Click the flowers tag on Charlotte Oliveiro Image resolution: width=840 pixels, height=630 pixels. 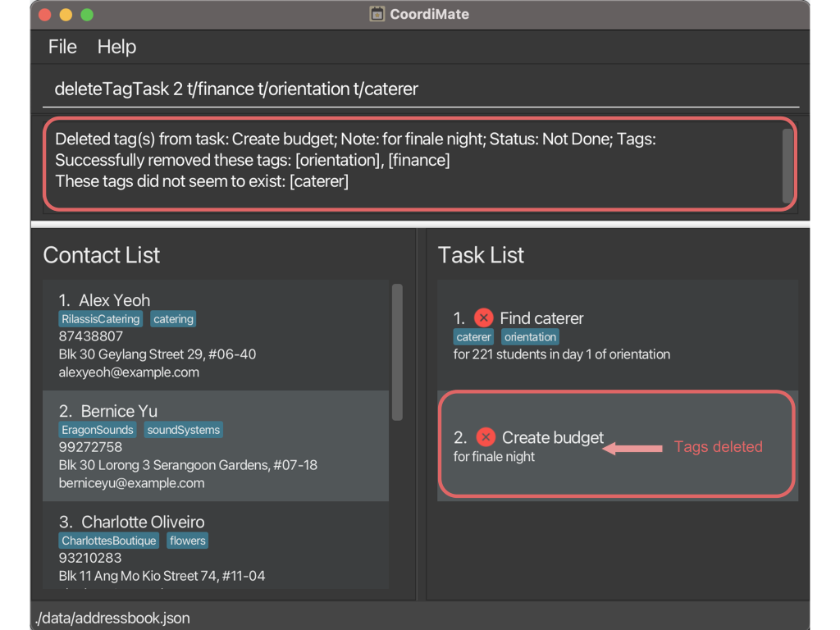(x=188, y=541)
